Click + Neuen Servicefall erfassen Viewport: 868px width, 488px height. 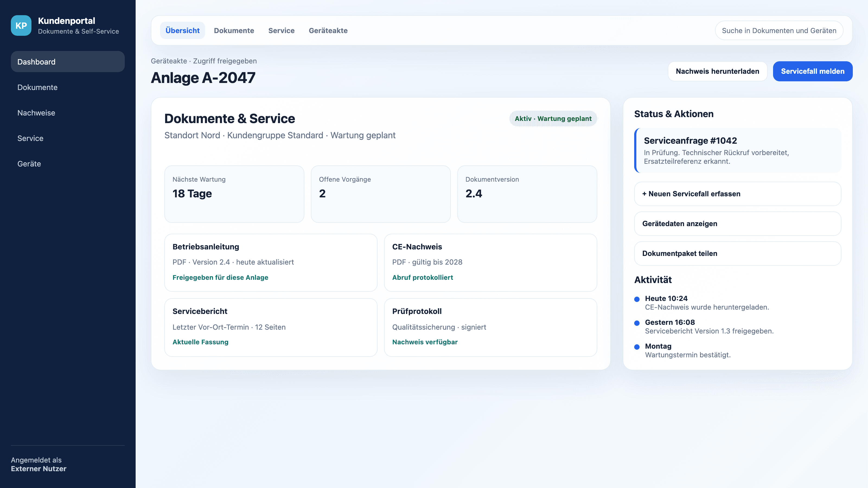tap(738, 194)
